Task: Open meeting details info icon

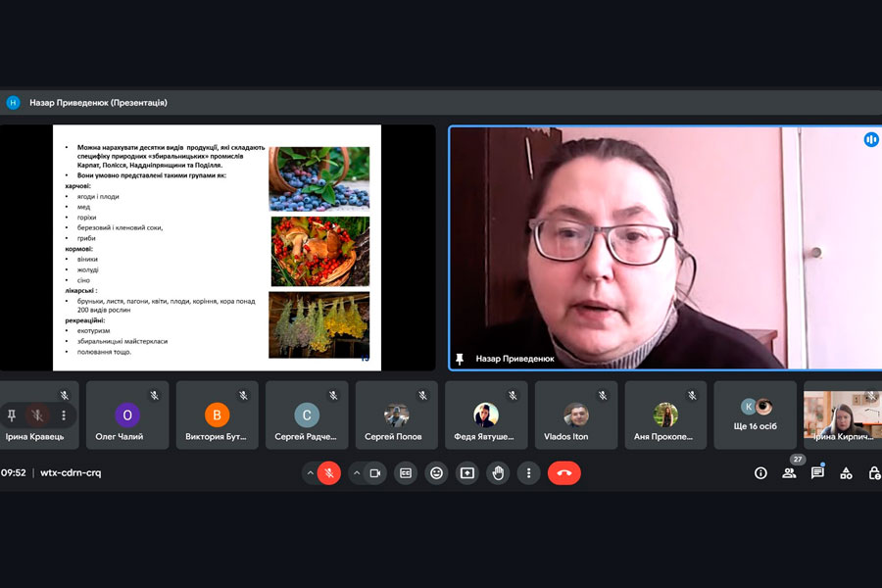Action: click(x=760, y=473)
